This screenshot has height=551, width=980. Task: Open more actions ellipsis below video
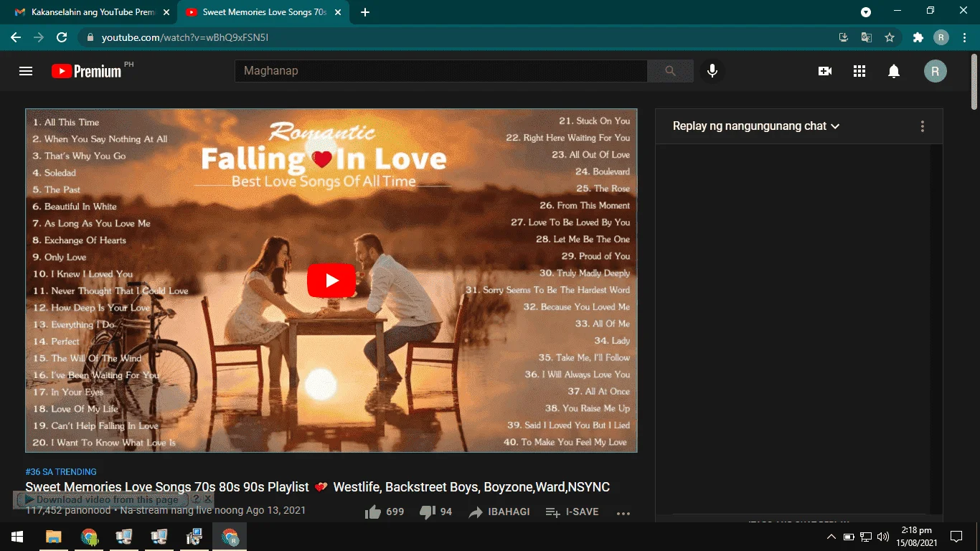pos(623,513)
